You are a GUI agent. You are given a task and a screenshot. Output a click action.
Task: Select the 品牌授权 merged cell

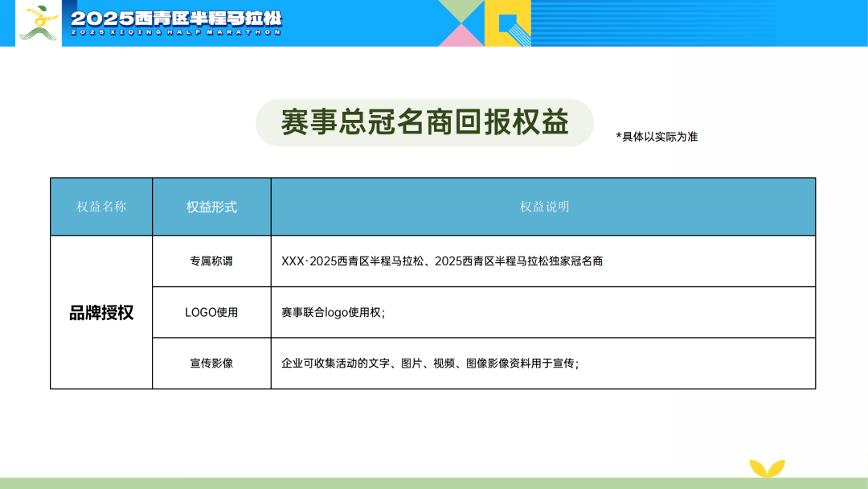tap(101, 313)
